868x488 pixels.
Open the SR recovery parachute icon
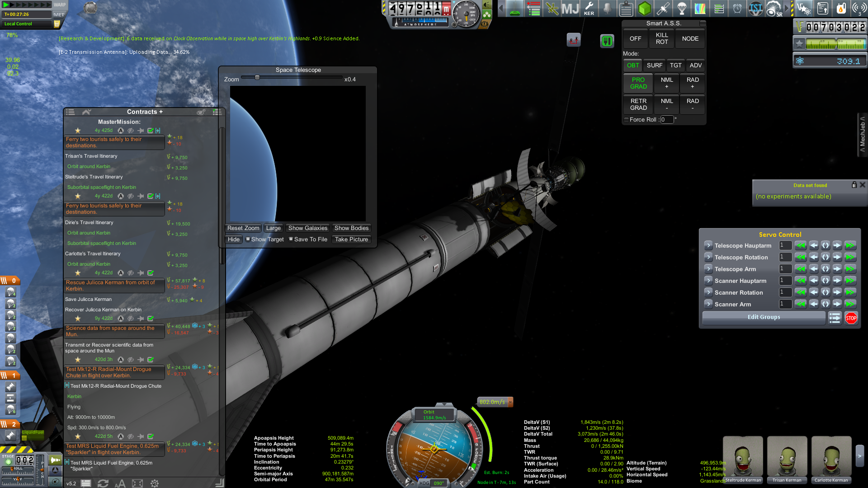coord(774,8)
